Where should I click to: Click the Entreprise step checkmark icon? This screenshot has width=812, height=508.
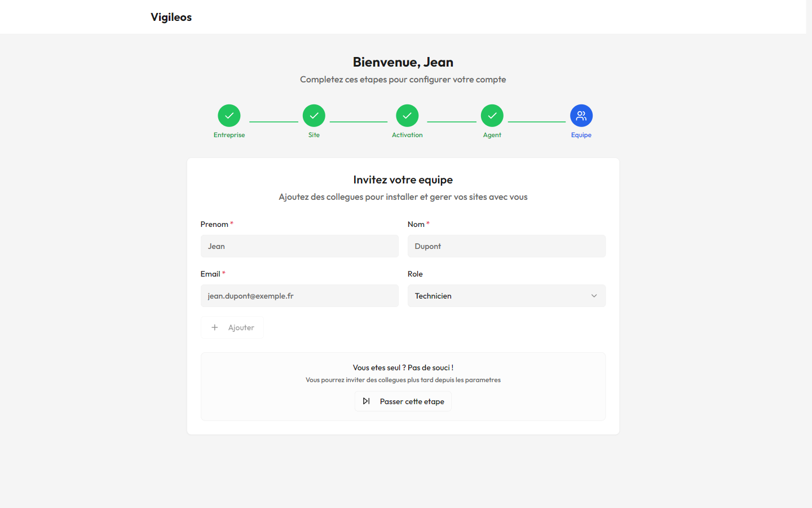coord(229,116)
